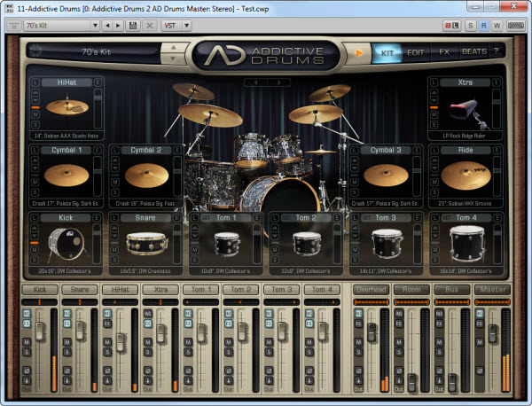This screenshot has width=532, height=406.
Task: Toggle FX send on the HiHat channel
Action: point(107,324)
